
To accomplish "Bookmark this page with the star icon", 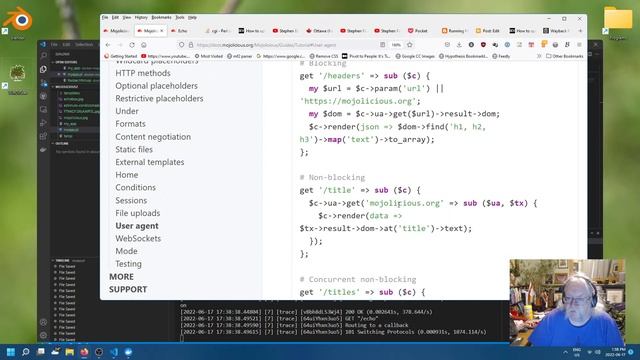I will (x=410, y=45).
